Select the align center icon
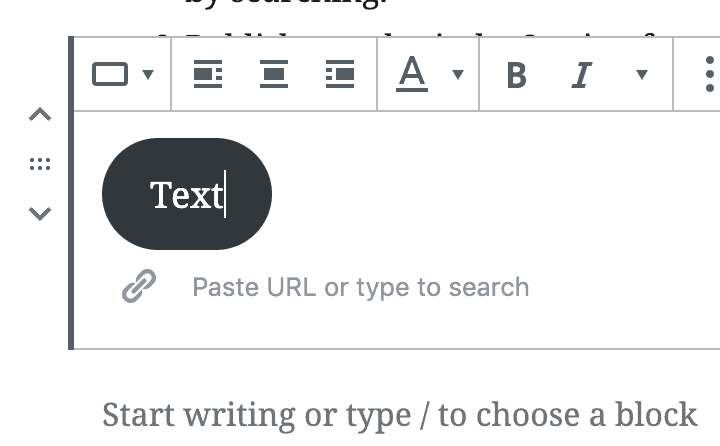The height and width of the screenshot is (446, 720). pyautogui.click(x=274, y=74)
